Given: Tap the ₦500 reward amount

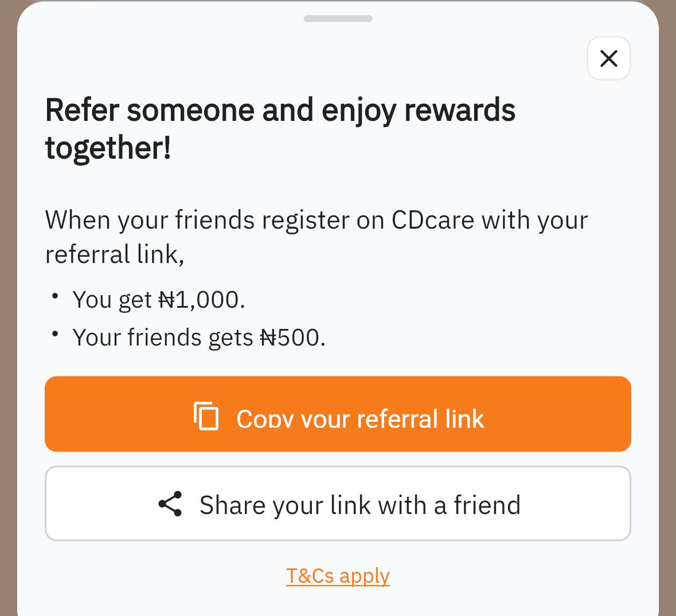Looking at the screenshot, I should [x=292, y=338].
